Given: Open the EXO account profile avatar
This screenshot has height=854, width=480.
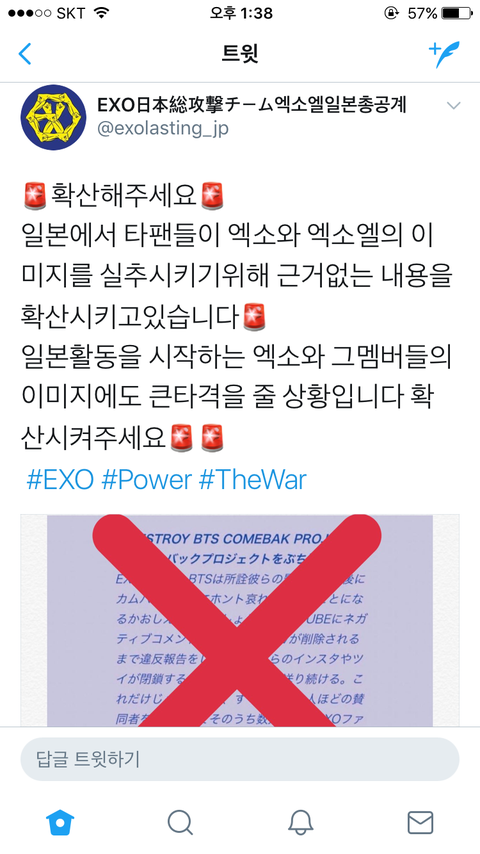Looking at the screenshot, I should pos(53,117).
